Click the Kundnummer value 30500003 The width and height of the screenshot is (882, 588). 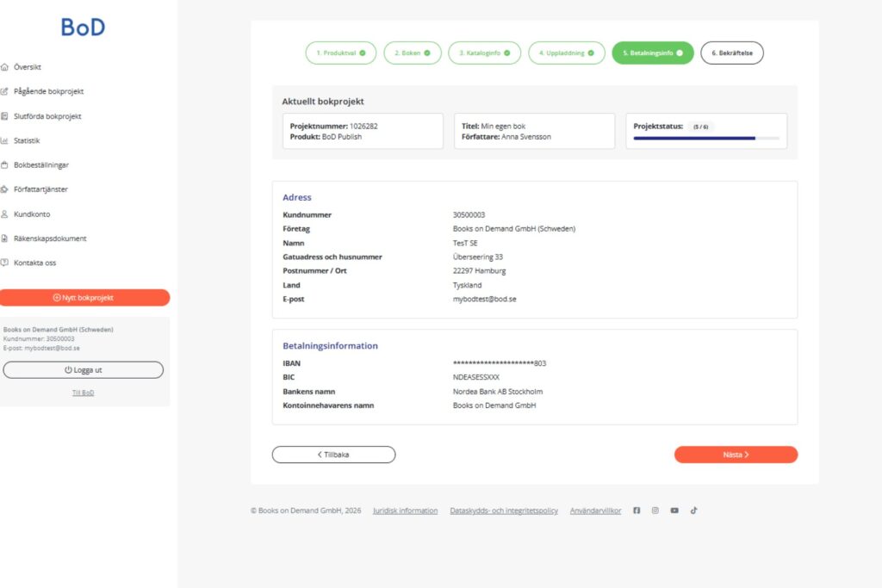click(x=469, y=214)
